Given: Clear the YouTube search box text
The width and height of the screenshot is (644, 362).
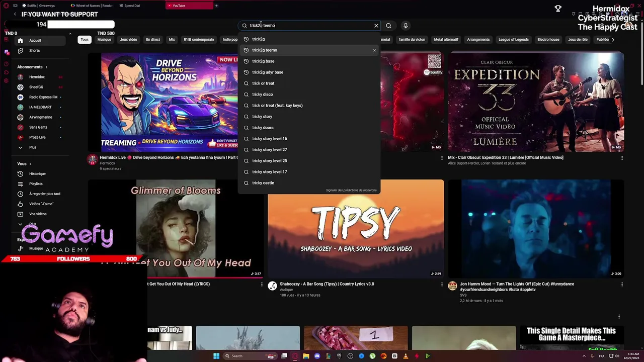Looking at the screenshot, I should coord(376,26).
